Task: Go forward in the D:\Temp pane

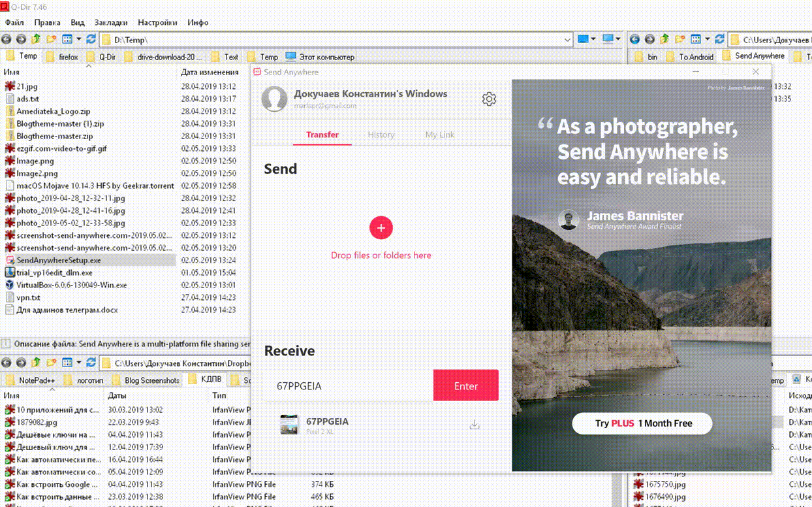Action: [21, 40]
